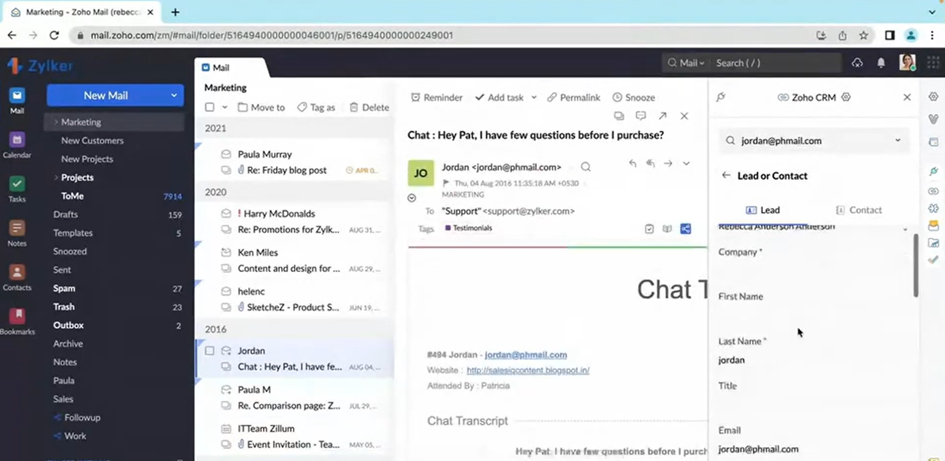Open the jordan@phmail.com search dropdown
Screen dimensions: 945x461
897,141
